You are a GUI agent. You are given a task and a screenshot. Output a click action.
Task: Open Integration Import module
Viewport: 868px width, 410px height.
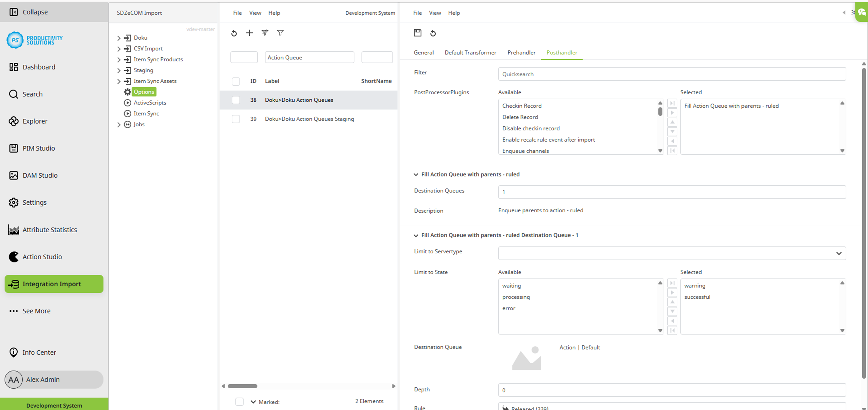pyautogui.click(x=54, y=284)
